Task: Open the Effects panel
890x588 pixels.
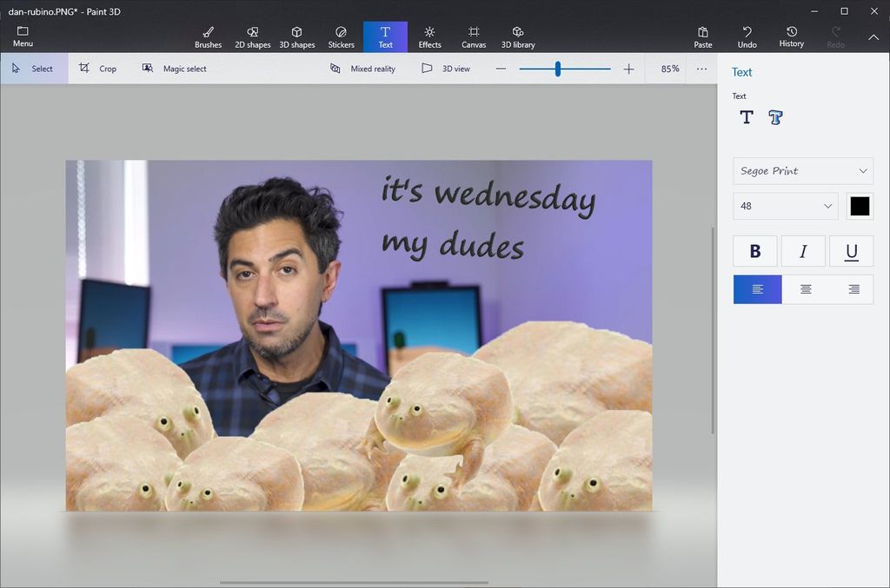Action: 428,36
